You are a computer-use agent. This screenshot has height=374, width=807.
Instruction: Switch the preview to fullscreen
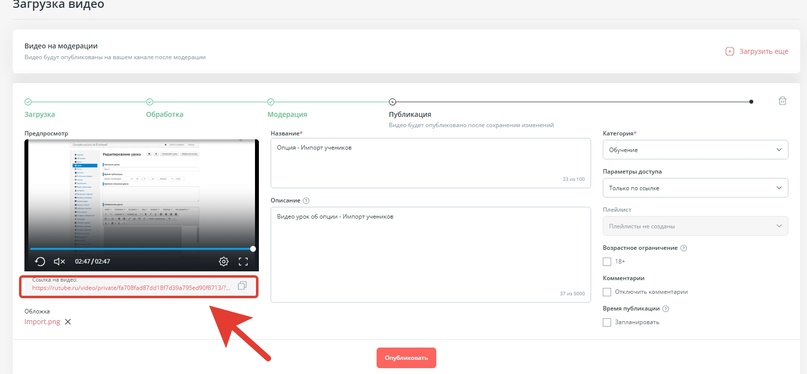(243, 261)
